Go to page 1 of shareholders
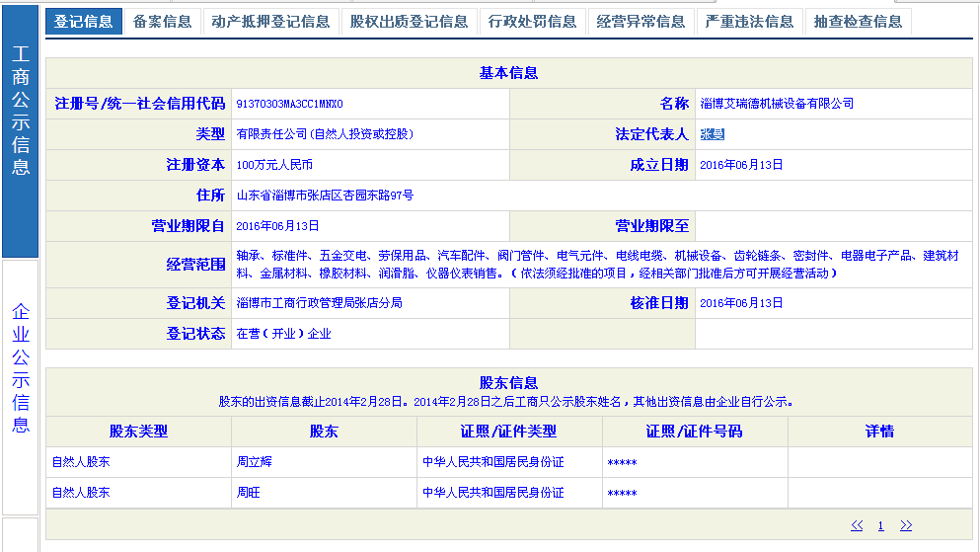 point(881,526)
